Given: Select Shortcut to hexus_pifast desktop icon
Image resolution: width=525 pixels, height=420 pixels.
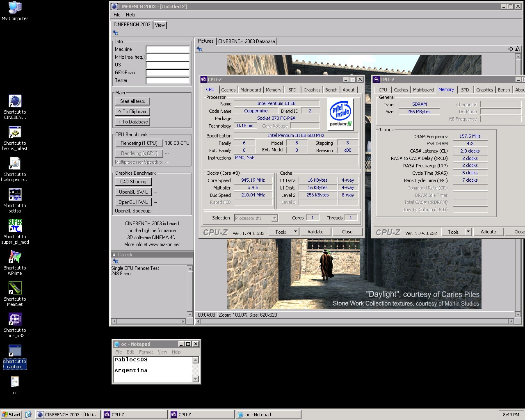Looking at the screenshot, I should tap(15, 139).
